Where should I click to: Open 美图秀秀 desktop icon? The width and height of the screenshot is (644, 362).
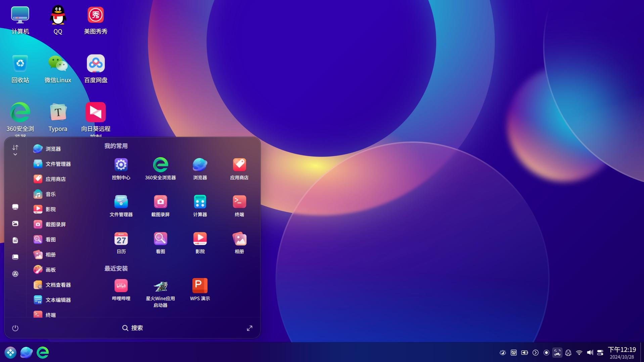(95, 20)
